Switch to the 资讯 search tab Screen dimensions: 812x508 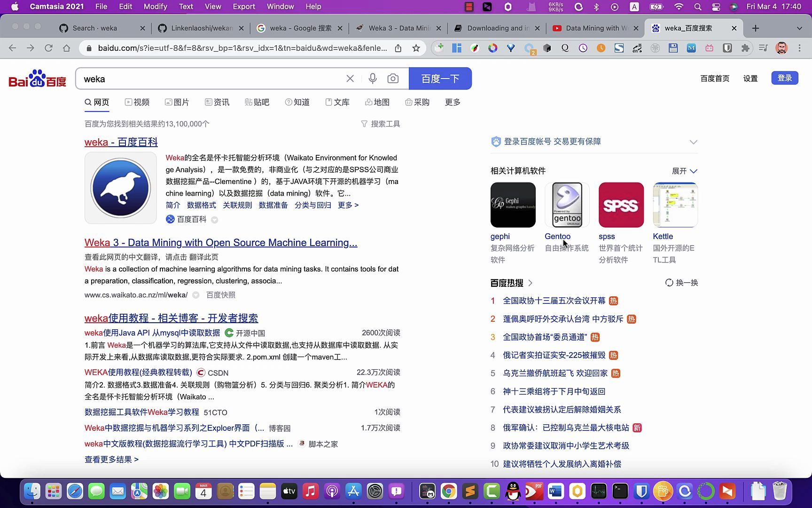[x=217, y=102]
